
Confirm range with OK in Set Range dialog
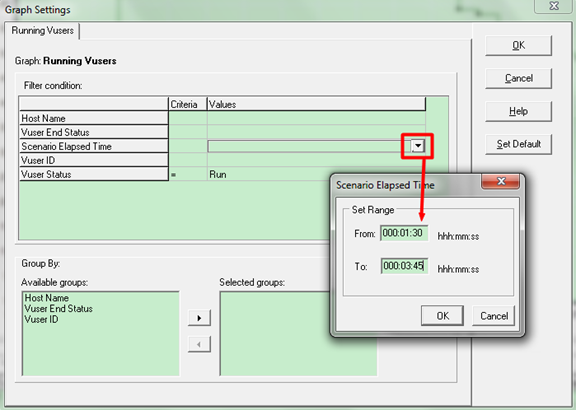click(x=442, y=316)
